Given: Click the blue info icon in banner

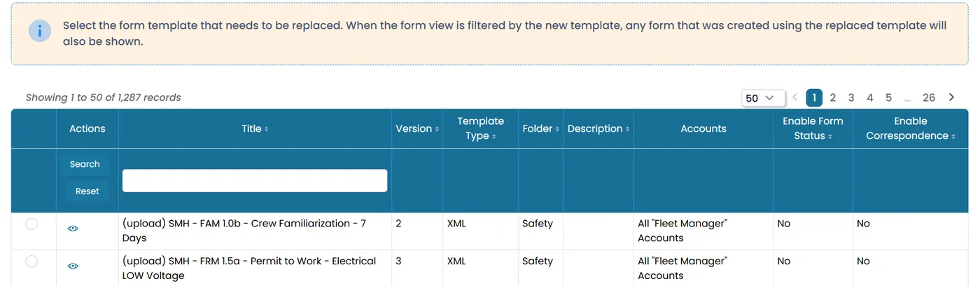Looking at the screenshot, I should 39,31.
